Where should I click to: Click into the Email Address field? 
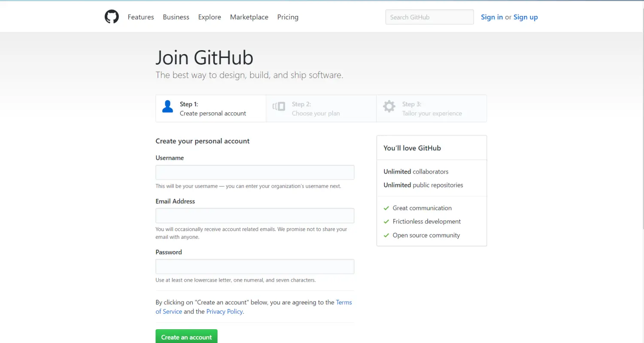pos(255,216)
